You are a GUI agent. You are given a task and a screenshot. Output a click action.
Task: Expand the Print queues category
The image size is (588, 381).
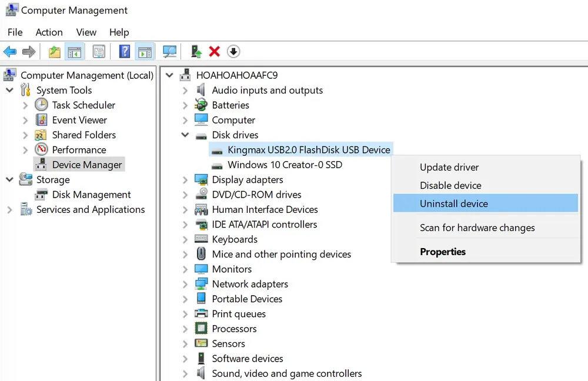coord(185,314)
